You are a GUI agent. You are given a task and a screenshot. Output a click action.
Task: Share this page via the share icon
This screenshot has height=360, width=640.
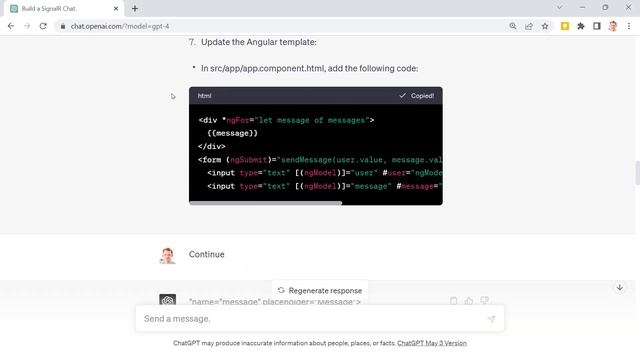coord(529,26)
